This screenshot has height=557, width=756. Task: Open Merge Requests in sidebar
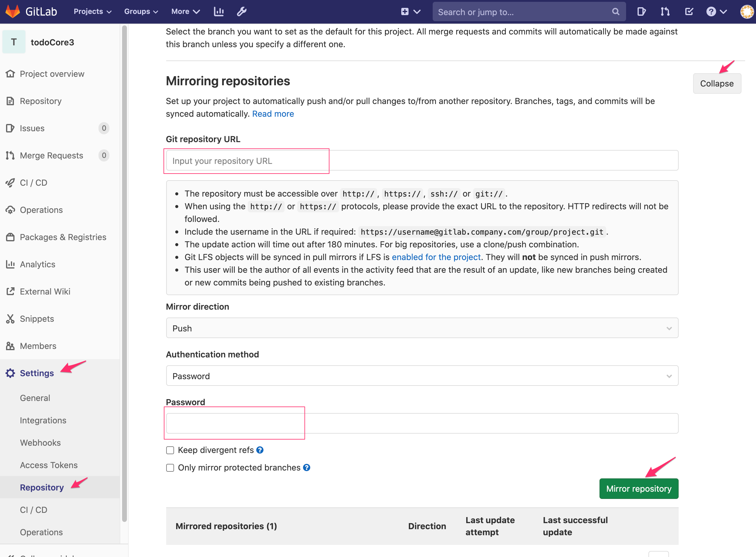point(51,155)
